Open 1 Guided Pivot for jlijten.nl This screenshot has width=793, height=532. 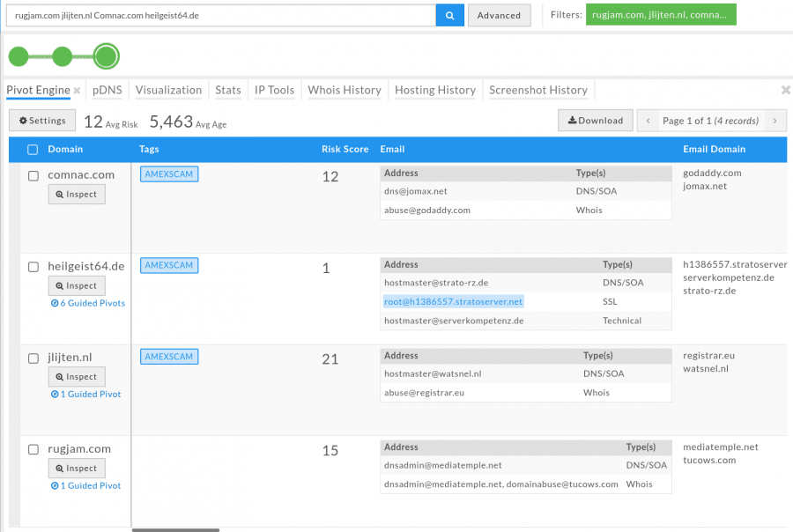click(x=86, y=394)
